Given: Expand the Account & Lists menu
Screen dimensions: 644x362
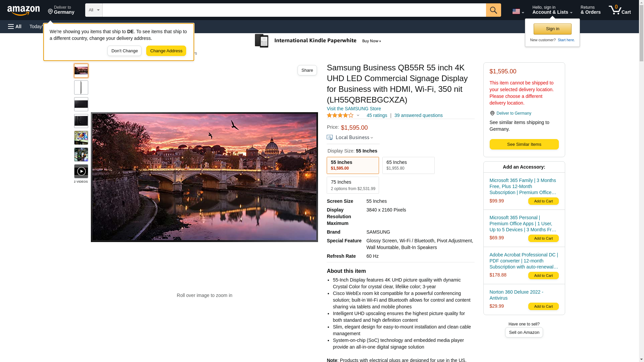Looking at the screenshot, I should 552,10.
